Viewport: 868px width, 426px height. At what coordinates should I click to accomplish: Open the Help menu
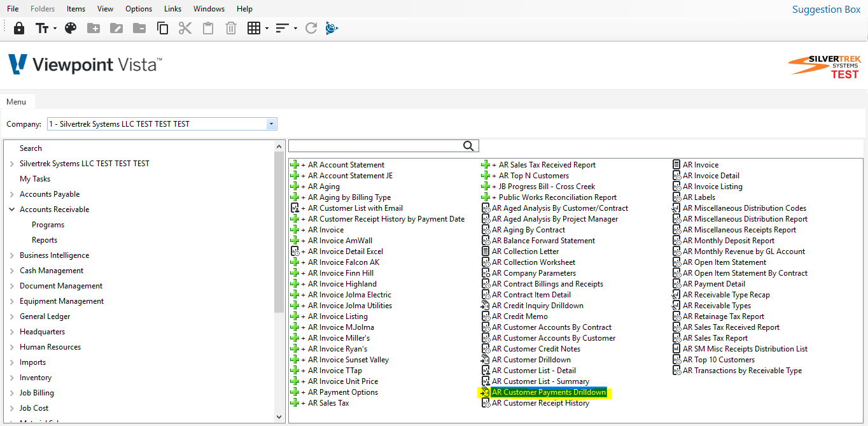coord(244,9)
